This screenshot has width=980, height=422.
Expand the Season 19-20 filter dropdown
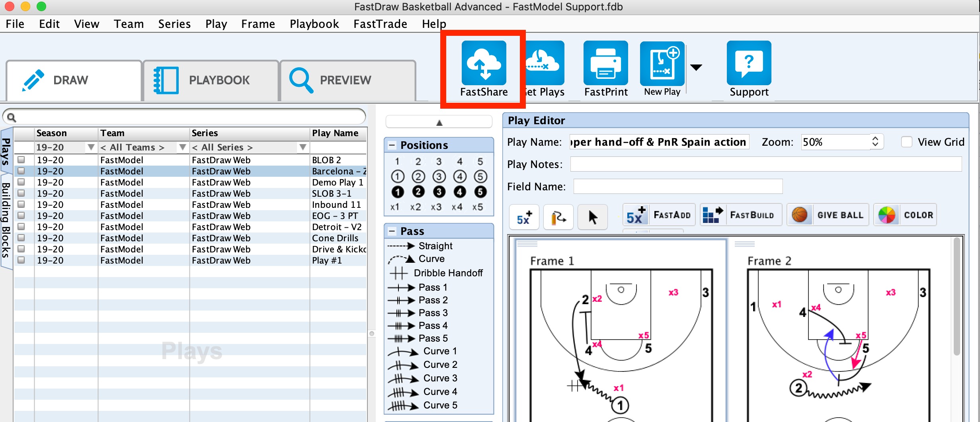[x=91, y=147]
